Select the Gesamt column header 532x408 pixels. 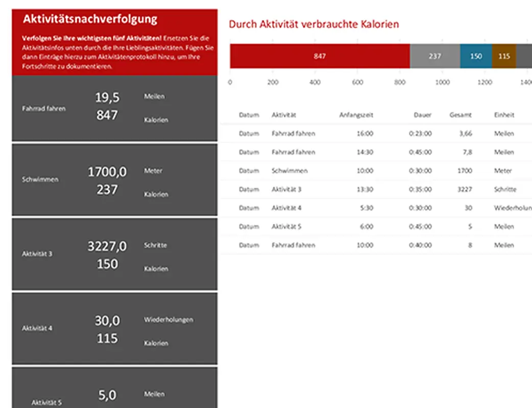(x=461, y=115)
